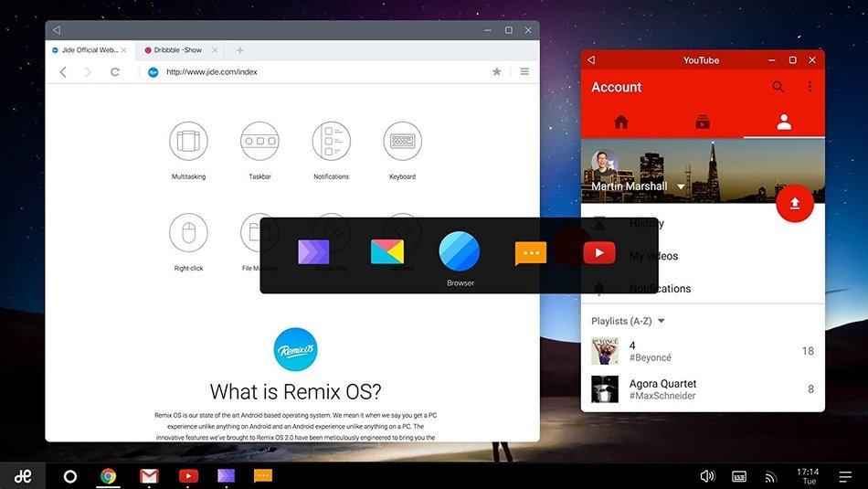Click Beyoncé playlist thumbnail

[x=605, y=351]
